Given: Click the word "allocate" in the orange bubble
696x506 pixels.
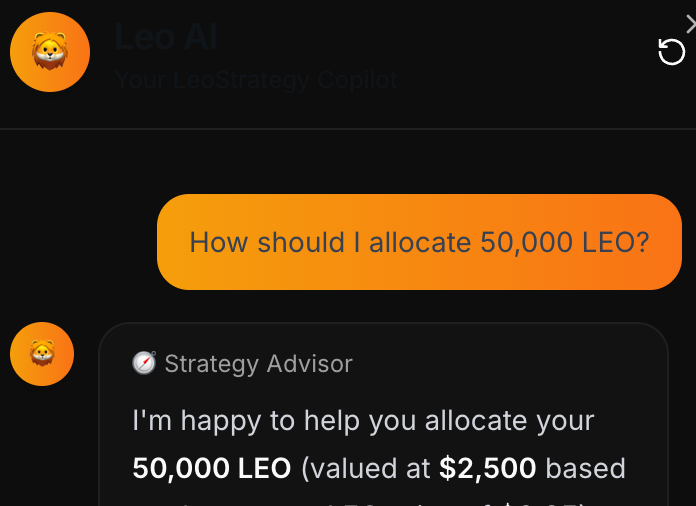Looking at the screenshot, I should click(x=421, y=242).
